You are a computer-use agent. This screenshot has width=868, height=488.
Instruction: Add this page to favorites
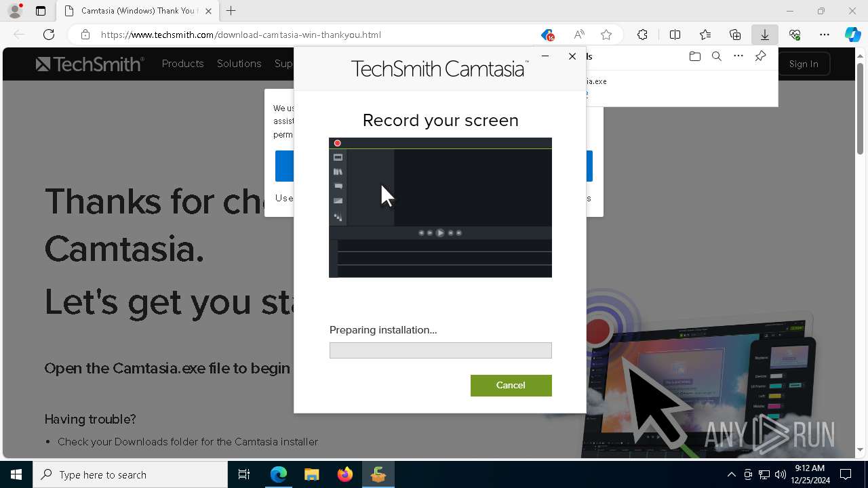point(606,35)
